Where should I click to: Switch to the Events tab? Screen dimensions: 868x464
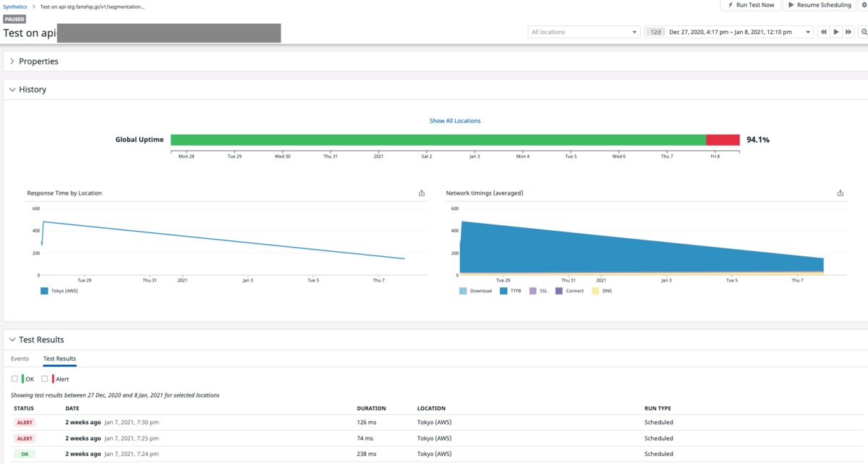20,358
